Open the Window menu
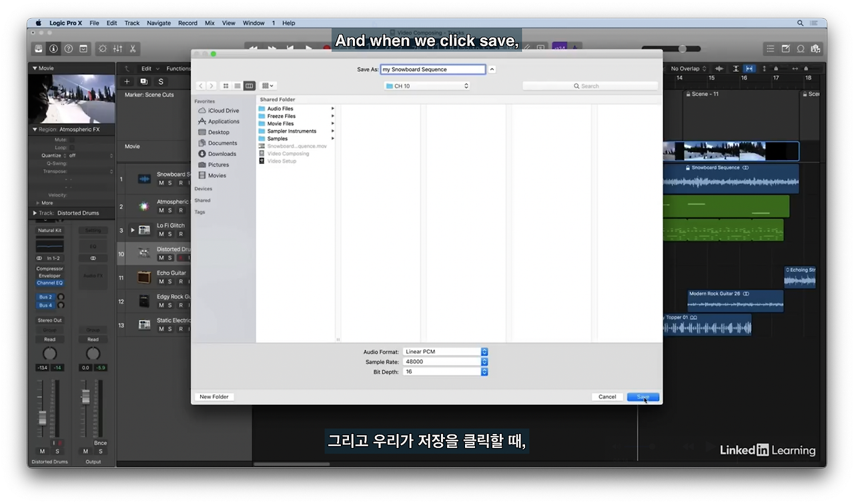The width and height of the screenshot is (854, 504). coord(254,23)
